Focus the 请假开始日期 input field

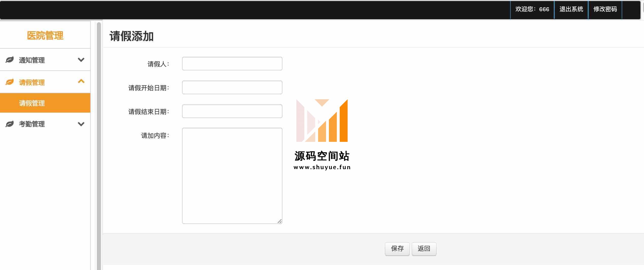[x=232, y=87]
